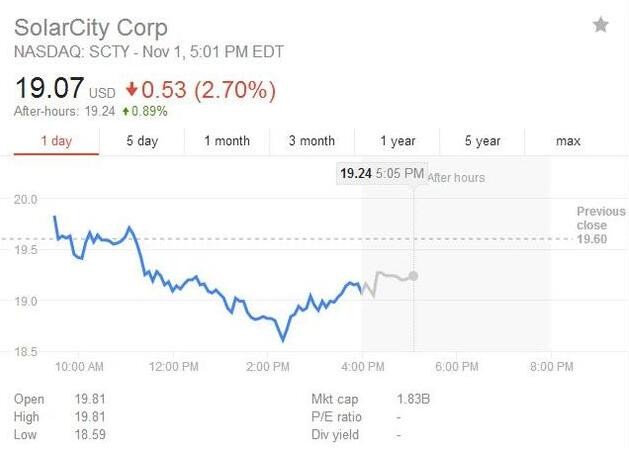The width and height of the screenshot is (629, 460).
Task: Click the star icon to follow stock
Action: pos(600,25)
